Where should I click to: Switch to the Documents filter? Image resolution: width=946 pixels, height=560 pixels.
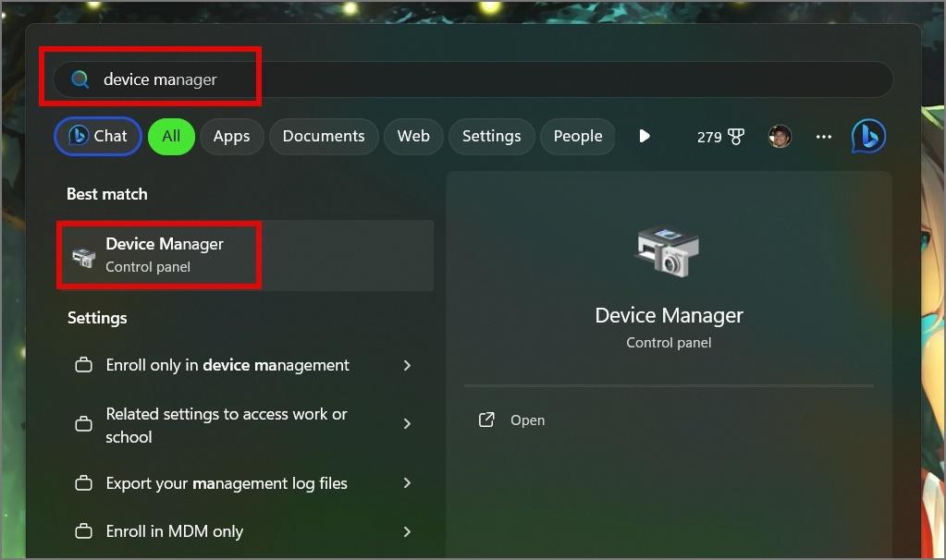coord(324,136)
